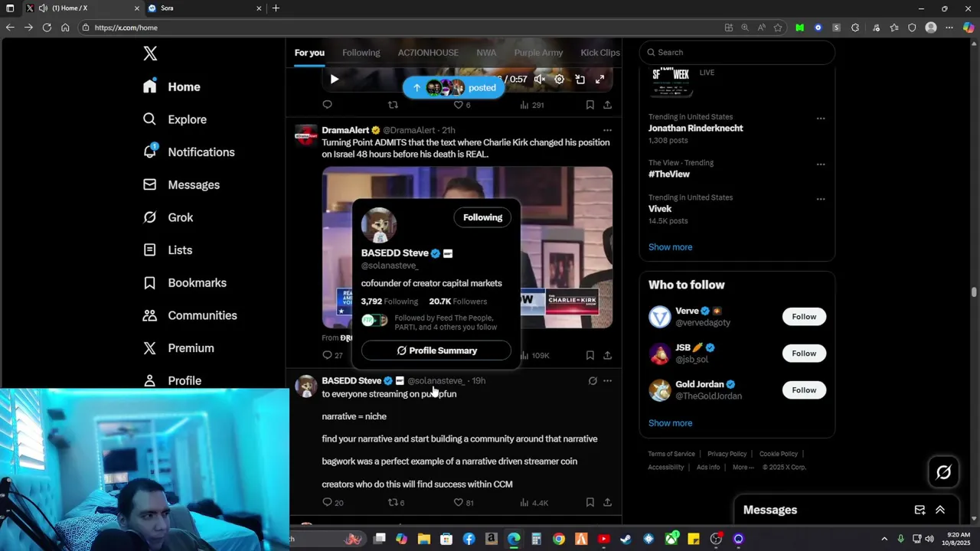The height and width of the screenshot is (551, 980).
Task: Open the NWA tab
Action: pos(486,53)
